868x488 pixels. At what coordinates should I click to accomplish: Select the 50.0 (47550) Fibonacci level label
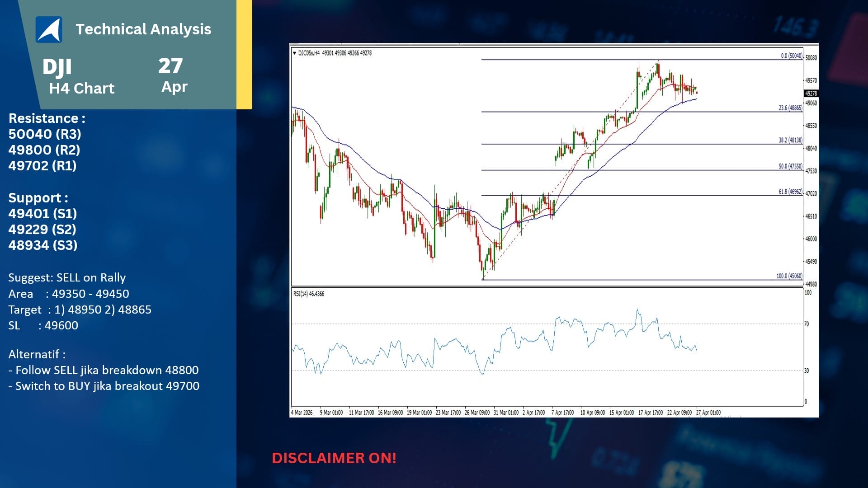click(x=790, y=166)
